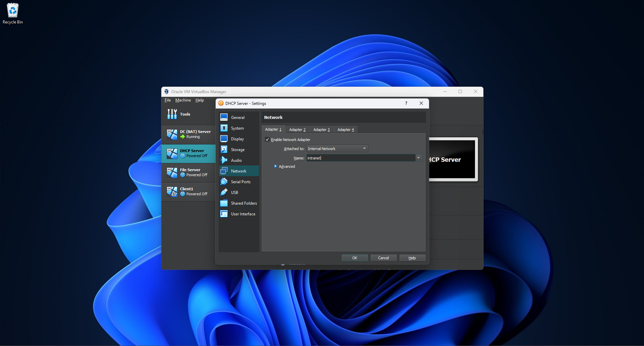Click the OK button
Screen dimensions: 644x346
[x=355, y=258]
